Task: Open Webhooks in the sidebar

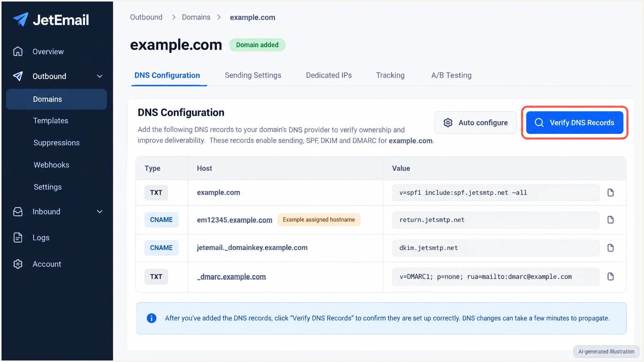Action: [x=51, y=165]
